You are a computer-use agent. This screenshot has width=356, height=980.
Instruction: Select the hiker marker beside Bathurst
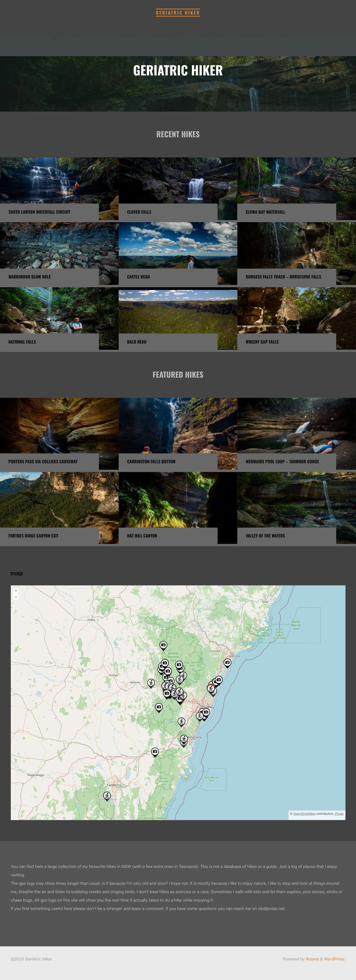pyautogui.click(x=151, y=683)
